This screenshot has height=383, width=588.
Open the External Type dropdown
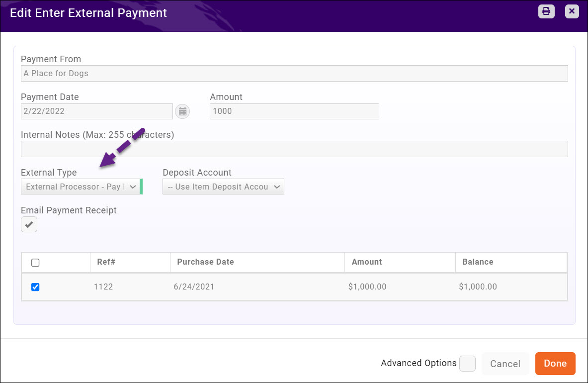[81, 187]
